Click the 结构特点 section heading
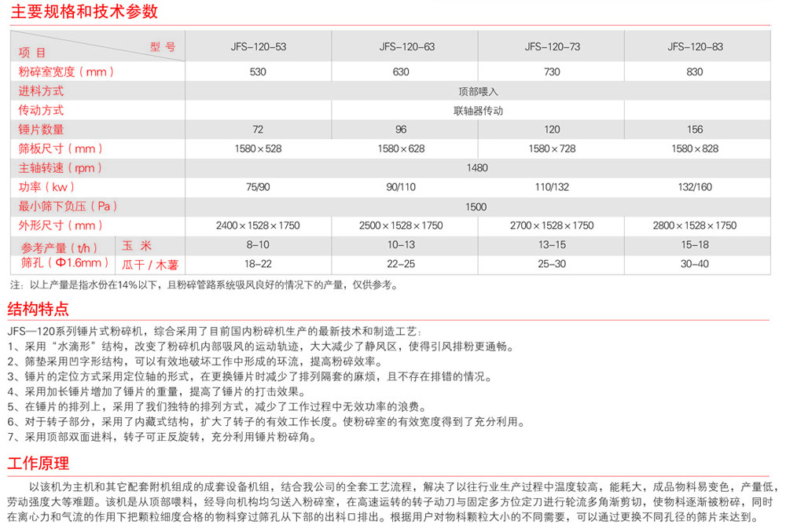The image size is (786, 532). [38, 309]
